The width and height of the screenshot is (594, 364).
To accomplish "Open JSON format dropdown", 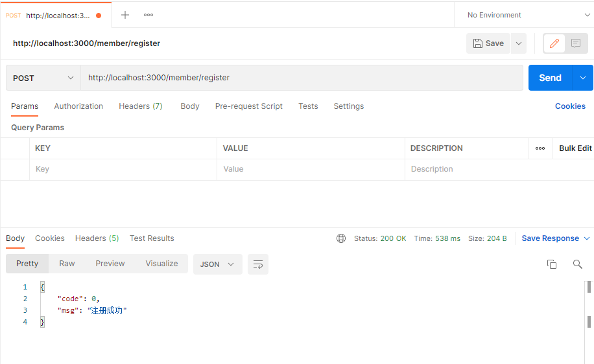I will 217,264.
